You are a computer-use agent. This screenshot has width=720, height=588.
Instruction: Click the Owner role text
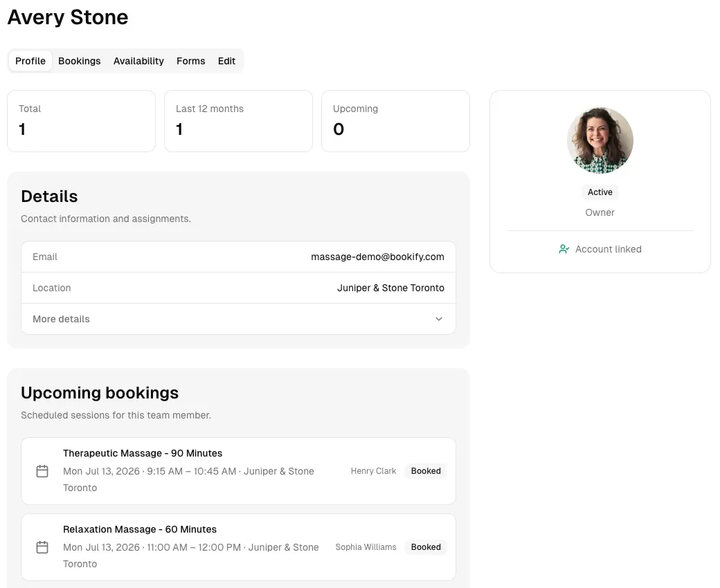click(600, 212)
